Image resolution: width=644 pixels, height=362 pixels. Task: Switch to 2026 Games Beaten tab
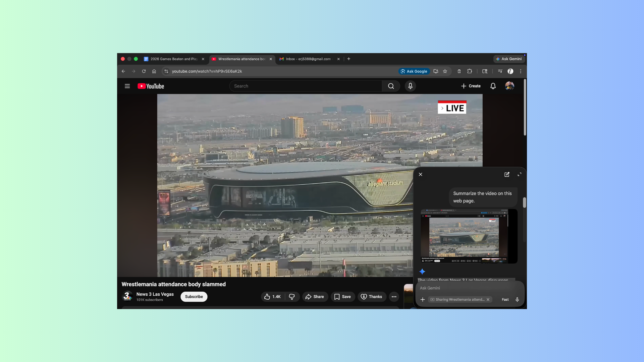(x=173, y=59)
